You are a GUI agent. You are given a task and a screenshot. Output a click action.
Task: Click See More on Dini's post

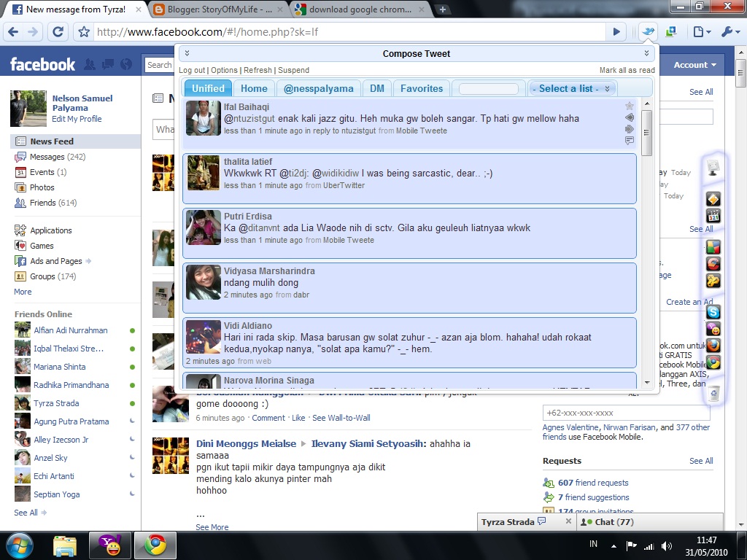click(212, 526)
